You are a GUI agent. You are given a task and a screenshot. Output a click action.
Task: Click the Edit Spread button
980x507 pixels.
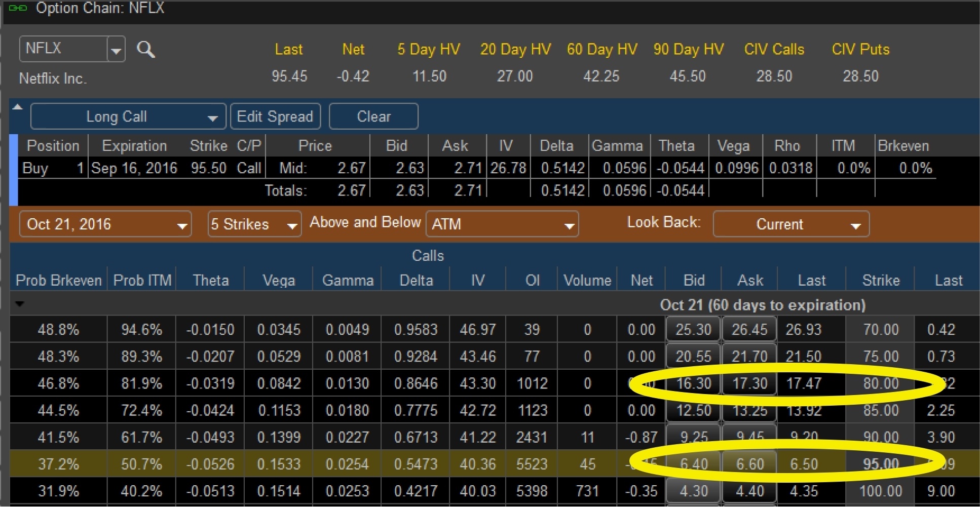click(x=275, y=116)
